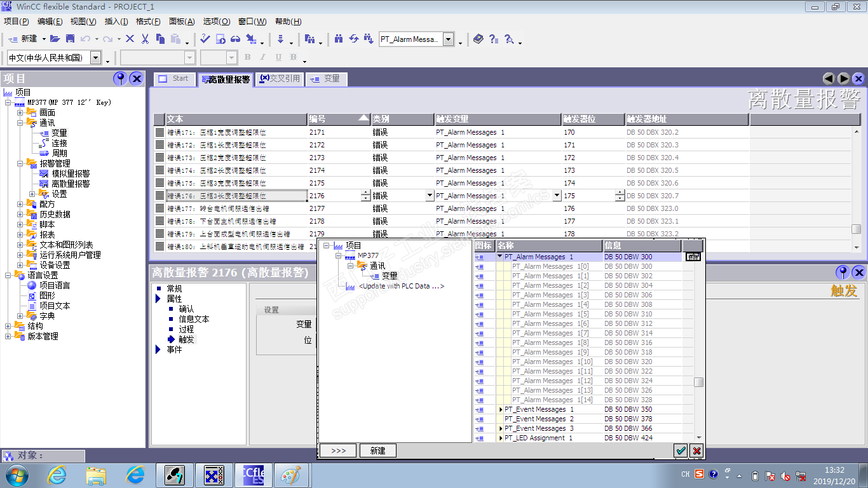Select 连接 under 通讯 in the project tree

[x=59, y=143]
